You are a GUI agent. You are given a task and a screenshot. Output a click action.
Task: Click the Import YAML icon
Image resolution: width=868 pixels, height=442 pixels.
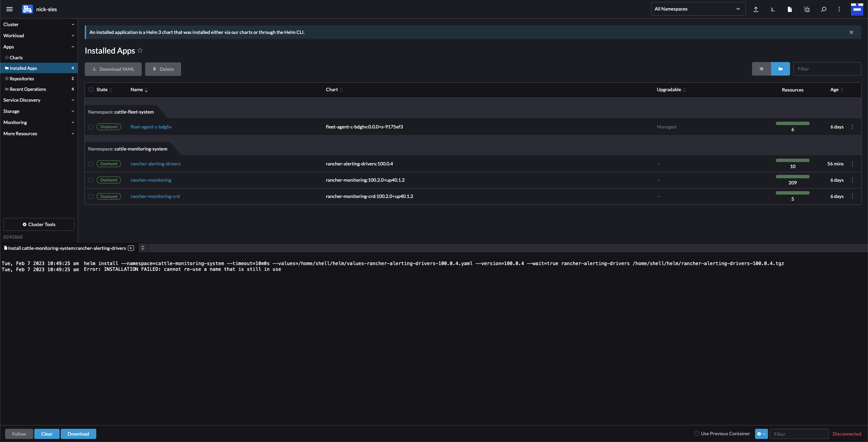coord(756,9)
